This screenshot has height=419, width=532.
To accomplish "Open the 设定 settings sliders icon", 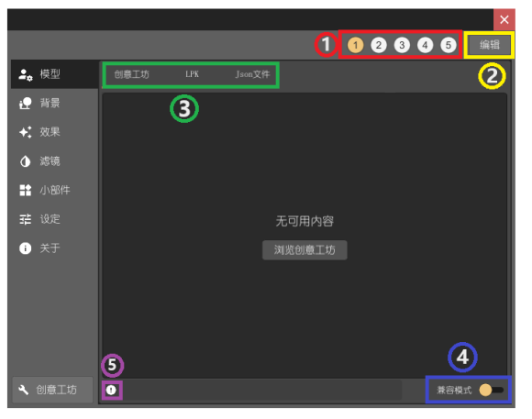I will pos(26,219).
